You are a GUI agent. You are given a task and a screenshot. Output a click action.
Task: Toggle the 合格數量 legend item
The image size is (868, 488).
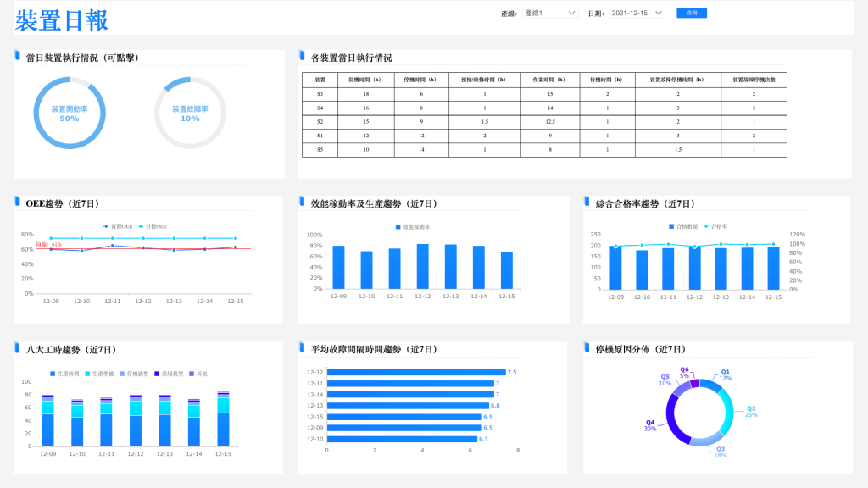coord(683,226)
